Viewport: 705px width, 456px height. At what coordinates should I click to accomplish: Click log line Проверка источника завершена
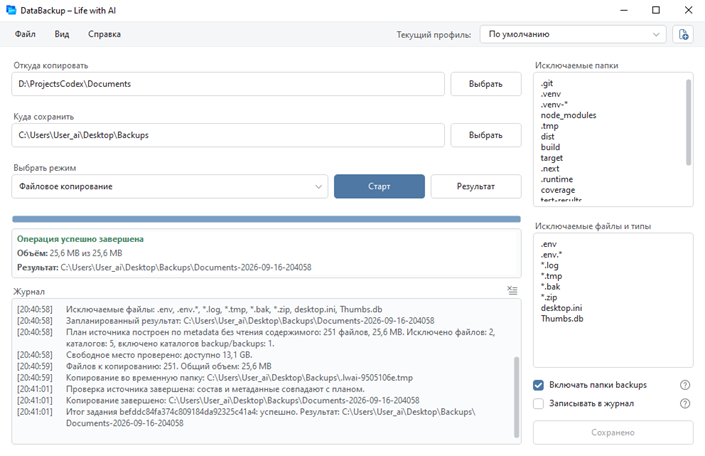tap(215, 389)
